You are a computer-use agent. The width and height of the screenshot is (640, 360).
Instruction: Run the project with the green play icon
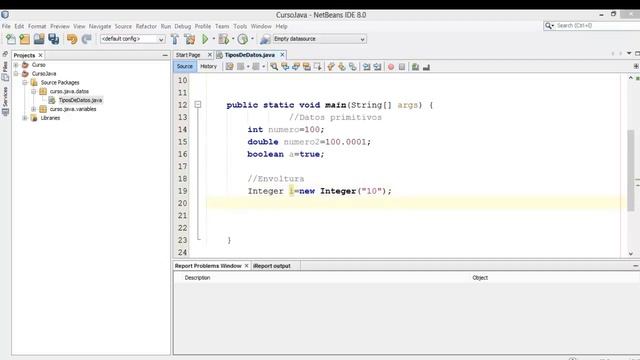click(205, 39)
